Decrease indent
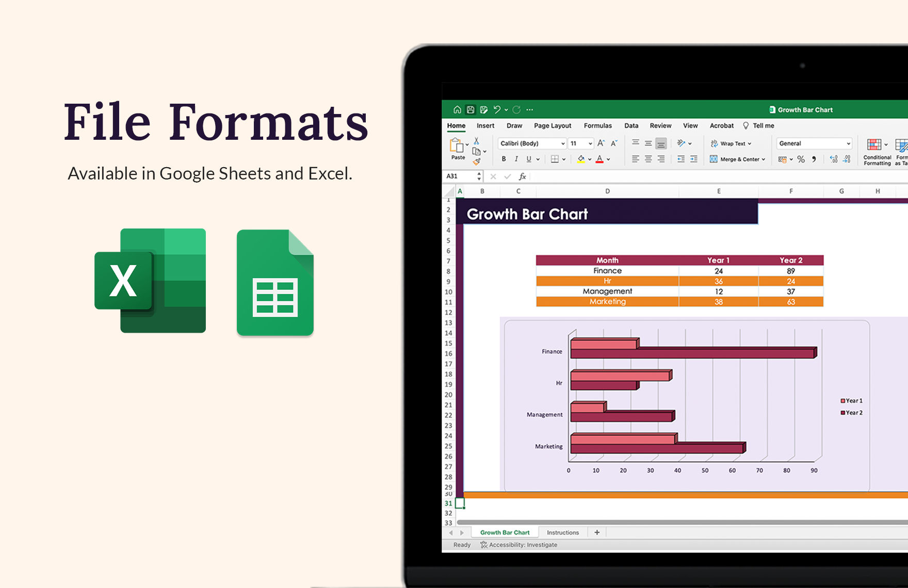This screenshot has width=908, height=588. point(681,159)
